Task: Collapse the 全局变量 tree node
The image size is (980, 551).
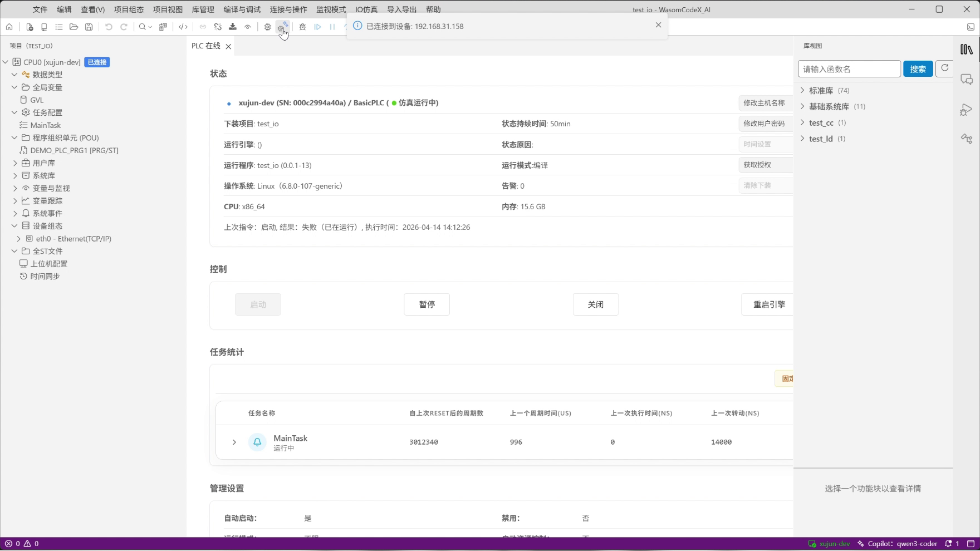Action: point(14,87)
